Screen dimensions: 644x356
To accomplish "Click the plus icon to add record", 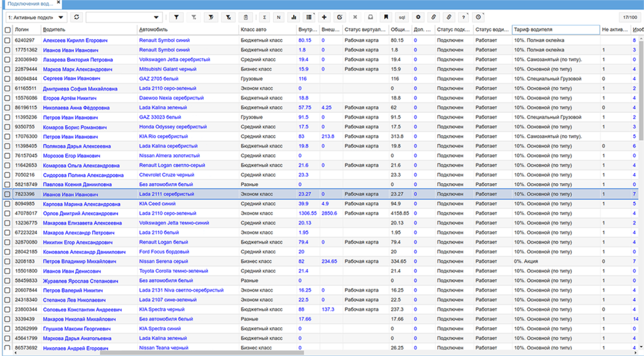I will [324, 17].
